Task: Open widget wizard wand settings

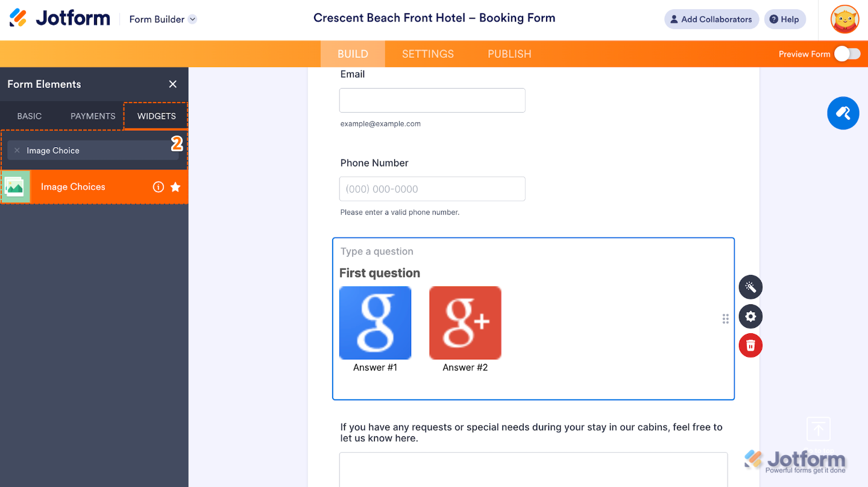Action: tap(750, 287)
